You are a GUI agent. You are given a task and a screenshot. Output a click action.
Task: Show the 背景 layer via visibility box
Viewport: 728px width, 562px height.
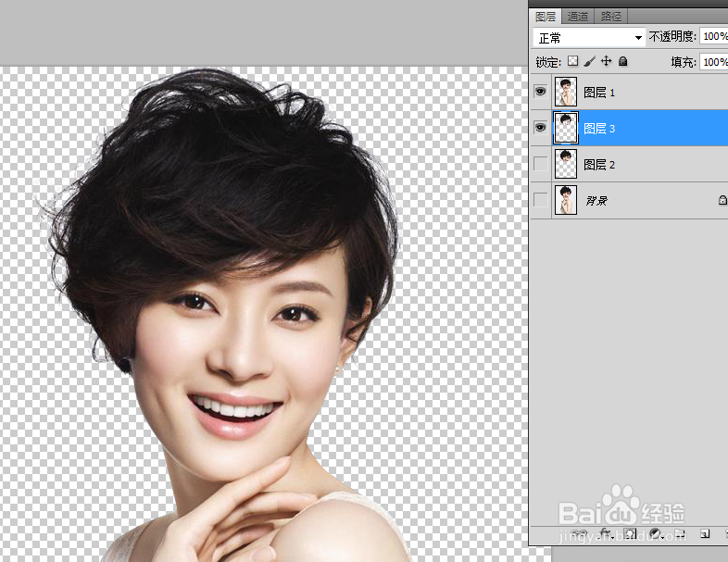[x=540, y=200]
